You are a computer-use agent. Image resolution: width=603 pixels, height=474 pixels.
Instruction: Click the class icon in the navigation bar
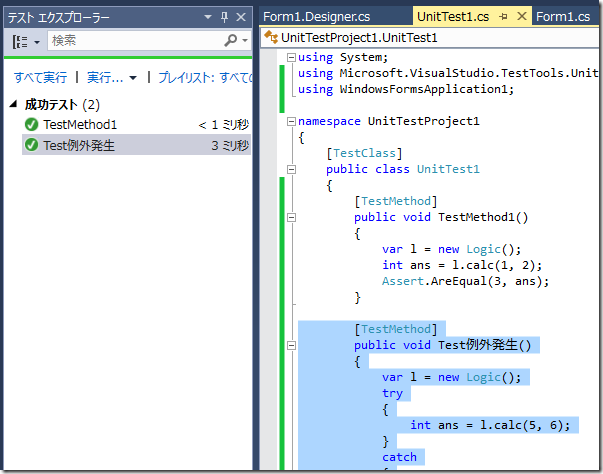tap(271, 38)
